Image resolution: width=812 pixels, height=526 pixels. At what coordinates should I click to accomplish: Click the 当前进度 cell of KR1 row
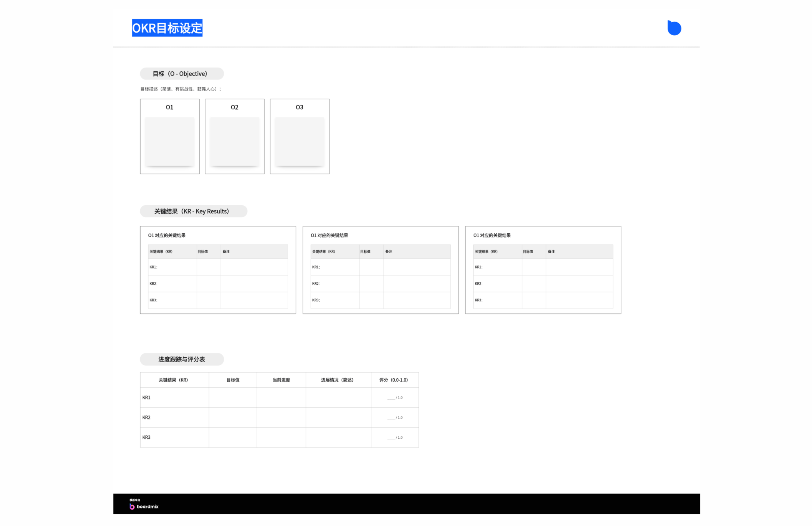tap(282, 398)
